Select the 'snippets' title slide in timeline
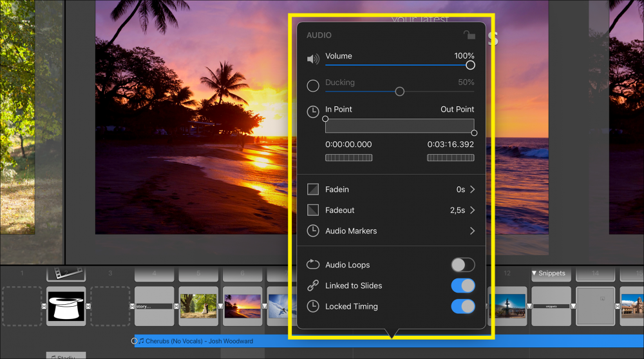The image size is (644, 359). pos(551,306)
